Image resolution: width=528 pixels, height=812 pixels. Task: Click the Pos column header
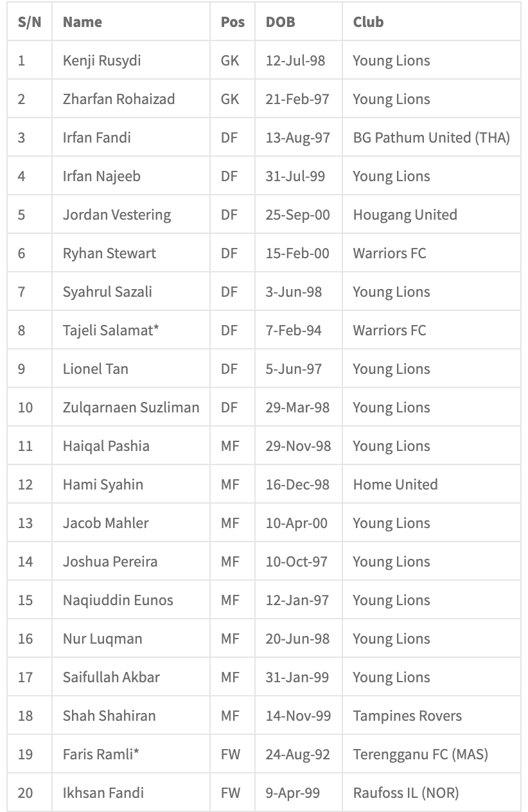[x=233, y=22]
